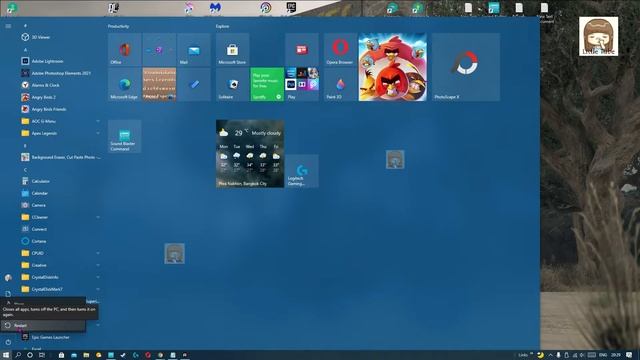Open the user account avatar
This screenshot has width=640, height=360.
(x=8, y=278)
